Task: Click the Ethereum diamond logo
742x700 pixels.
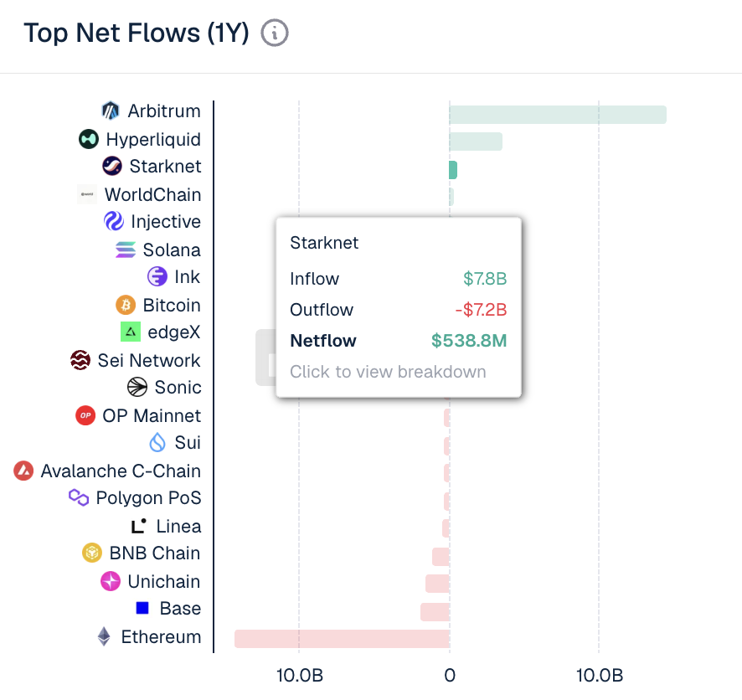Action: tap(104, 636)
